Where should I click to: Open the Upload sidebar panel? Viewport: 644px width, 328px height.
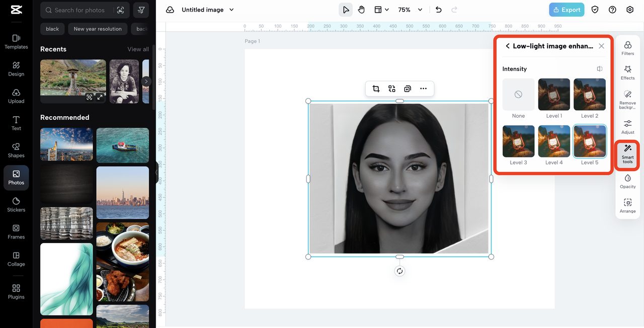click(16, 96)
